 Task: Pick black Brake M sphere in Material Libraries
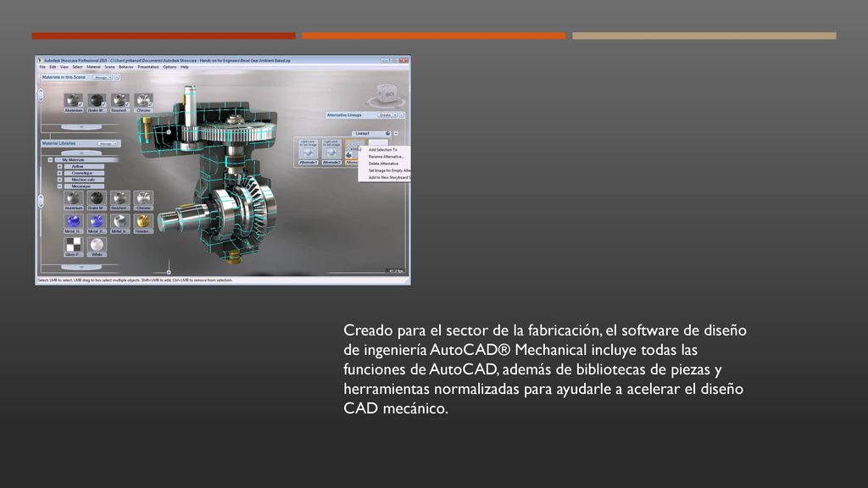97,198
